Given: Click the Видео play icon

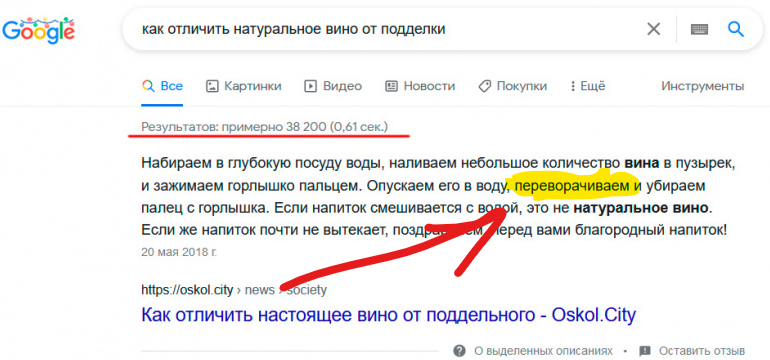Looking at the screenshot, I should pyautogui.click(x=310, y=86).
